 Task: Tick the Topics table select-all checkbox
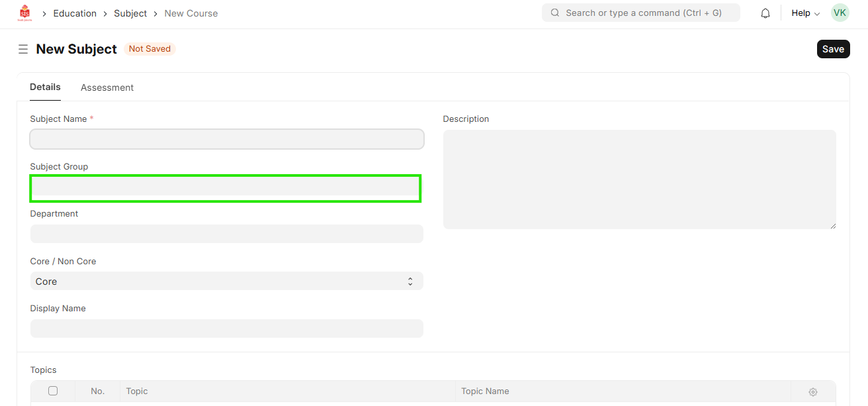53,391
